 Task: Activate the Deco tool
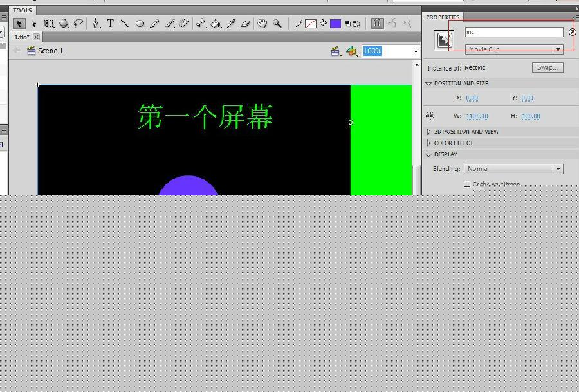(x=183, y=24)
